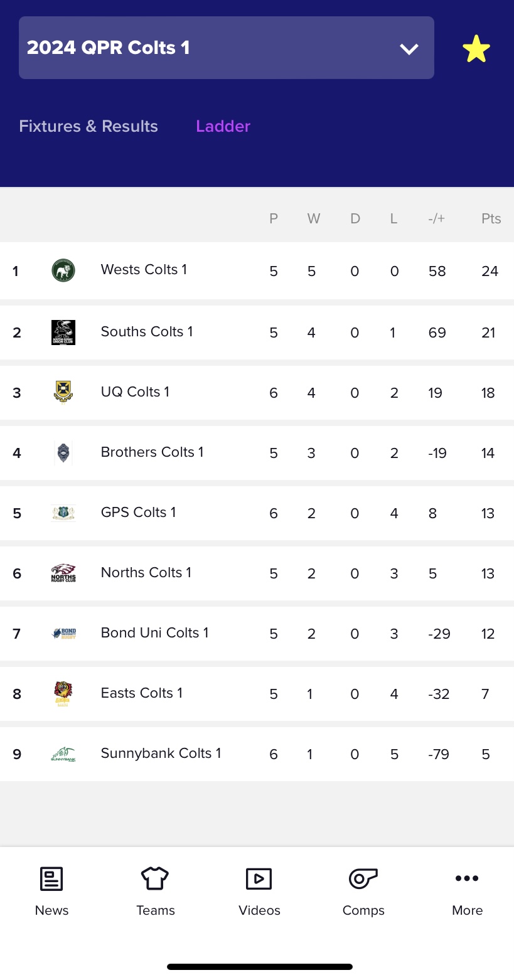Screen dimensions: 514x980
Task: Tap the Easts Colts 1 tiger logo
Action: click(x=63, y=694)
